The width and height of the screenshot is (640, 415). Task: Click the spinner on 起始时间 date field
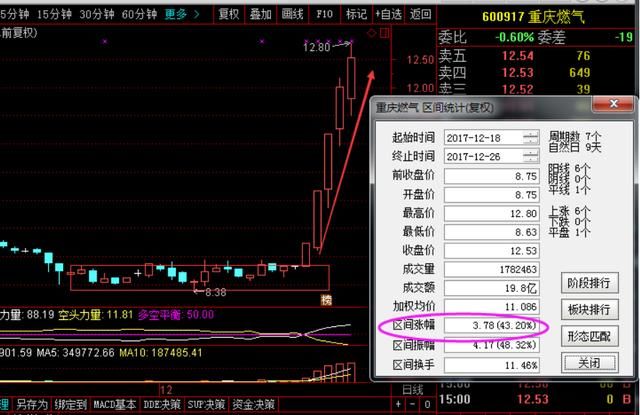530,138
